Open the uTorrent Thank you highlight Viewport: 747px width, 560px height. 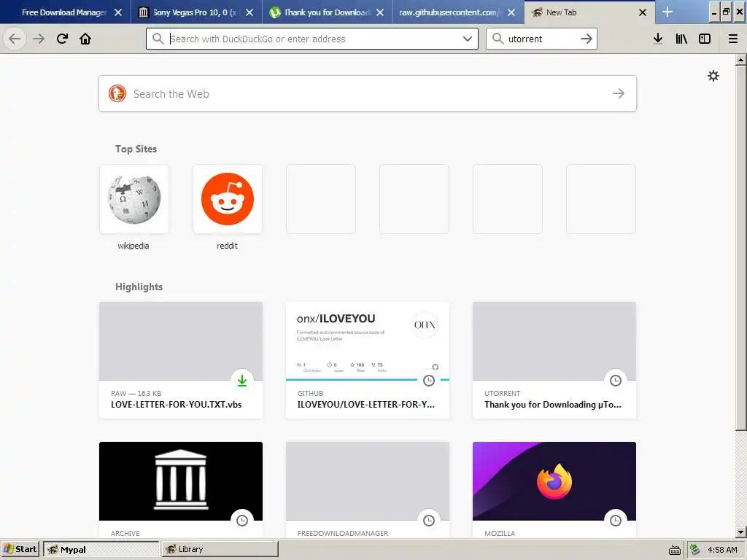pyautogui.click(x=554, y=360)
